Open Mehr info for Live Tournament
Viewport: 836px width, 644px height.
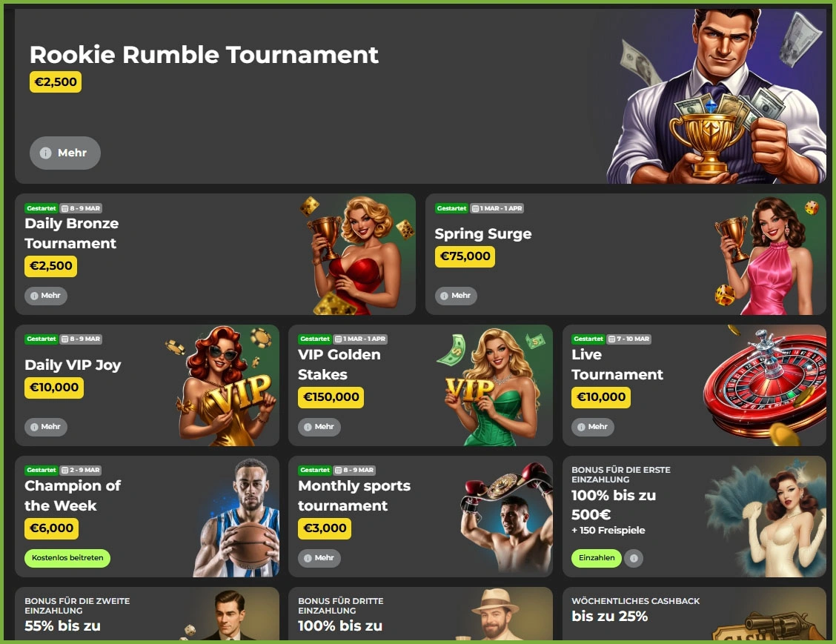coord(593,426)
